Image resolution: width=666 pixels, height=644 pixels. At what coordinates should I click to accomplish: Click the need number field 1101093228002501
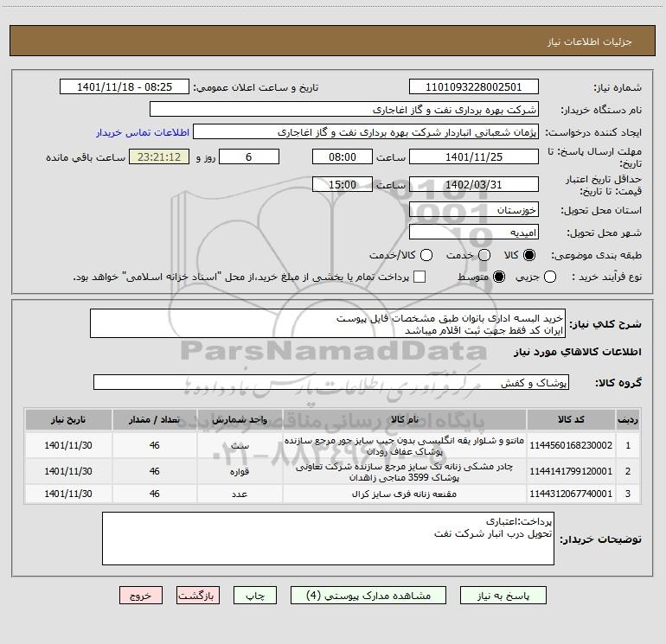[x=474, y=87]
